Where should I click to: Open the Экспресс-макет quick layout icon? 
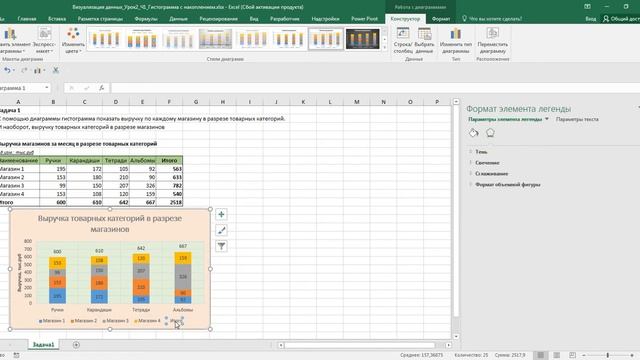click(x=44, y=34)
